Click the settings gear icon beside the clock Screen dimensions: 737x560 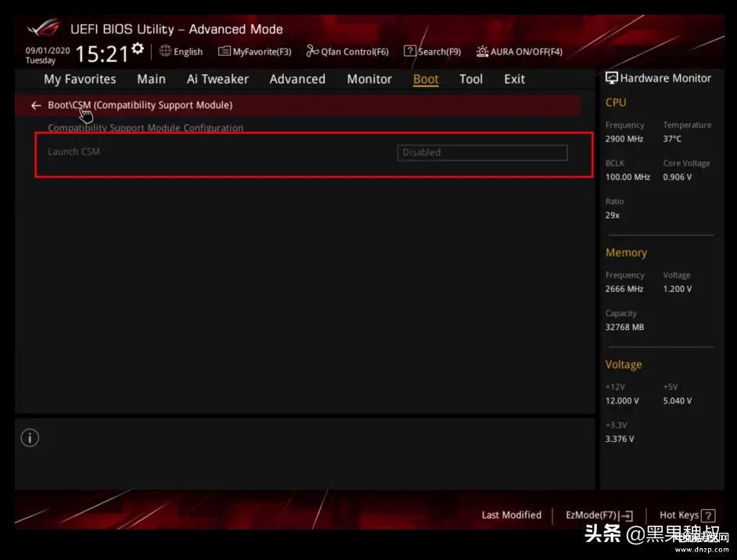coord(138,49)
